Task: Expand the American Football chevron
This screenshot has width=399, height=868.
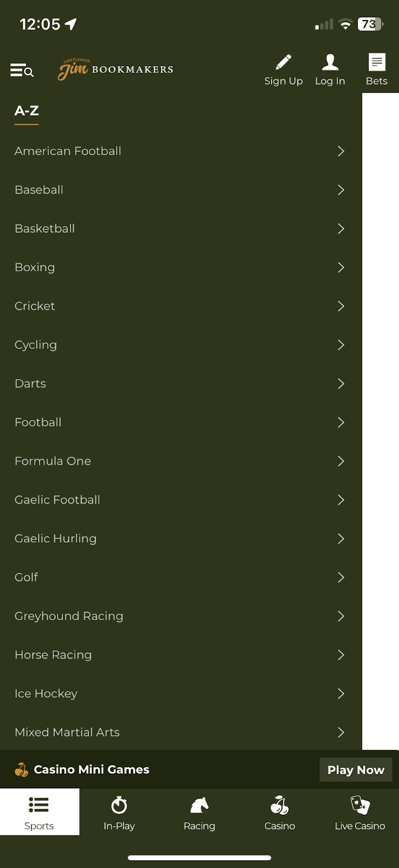Action: [341, 151]
